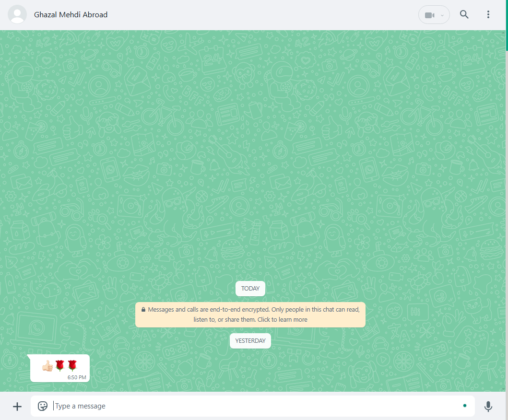Expand the call options dropdown arrow
This screenshot has height=420, width=508.
point(442,15)
